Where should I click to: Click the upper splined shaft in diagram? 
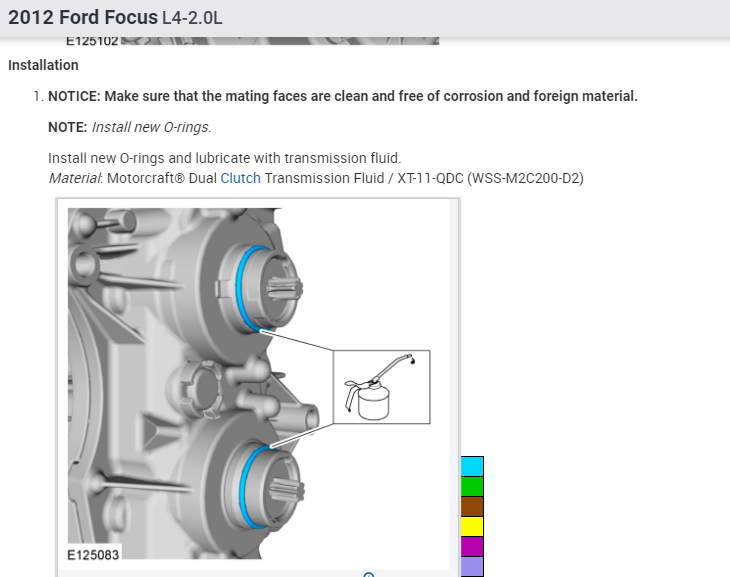tap(284, 286)
